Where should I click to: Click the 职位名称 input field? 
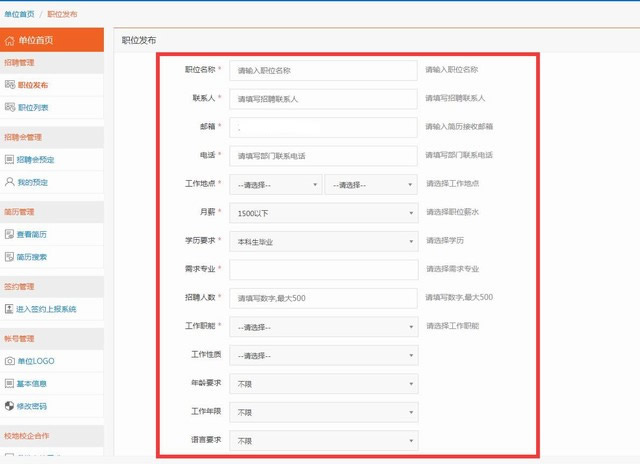(323, 70)
